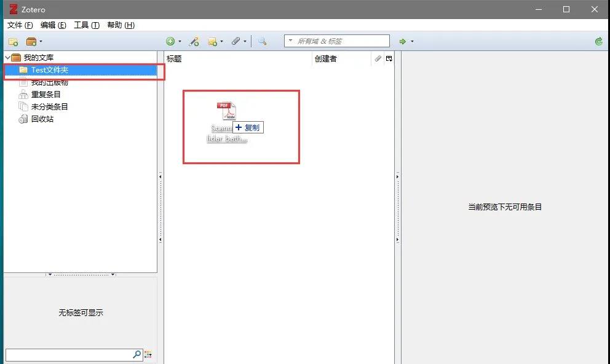Click the New Collection folder icon
The width and height of the screenshot is (610, 364).
(14, 42)
